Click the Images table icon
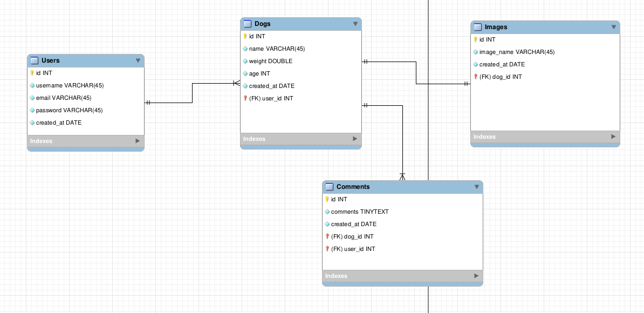The width and height of the screenshot is (644, 313). coord(478,27)
